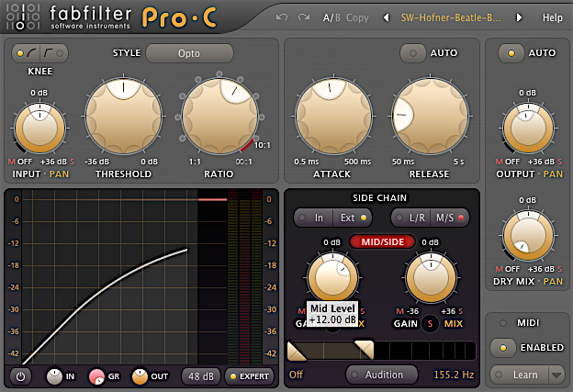Click the Release knob
The image size is (573, 392).
430,117
